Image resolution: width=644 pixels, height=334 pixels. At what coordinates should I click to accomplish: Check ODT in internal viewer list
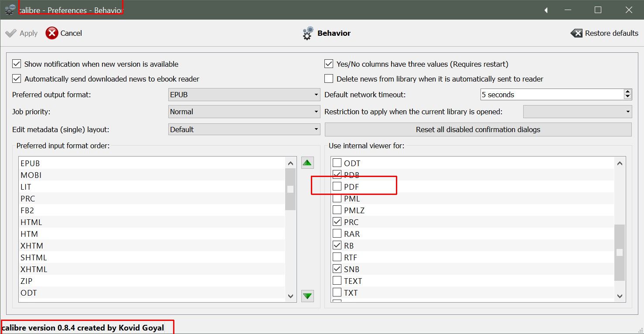(x=337, y=163)
